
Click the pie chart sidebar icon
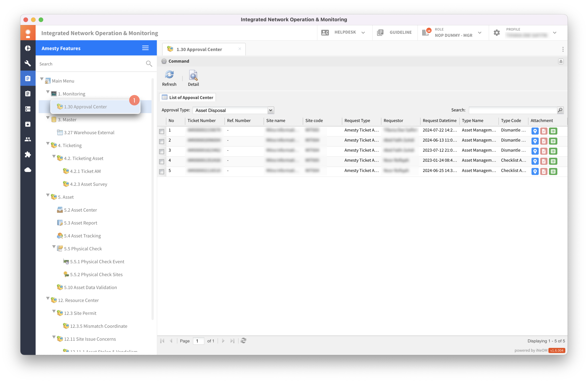click(28, 48)
